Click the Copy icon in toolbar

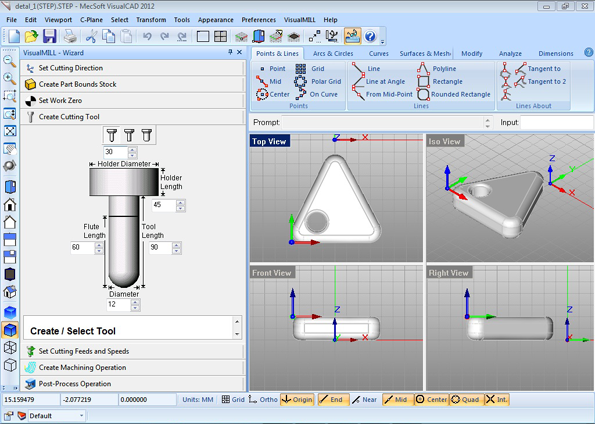109,36
